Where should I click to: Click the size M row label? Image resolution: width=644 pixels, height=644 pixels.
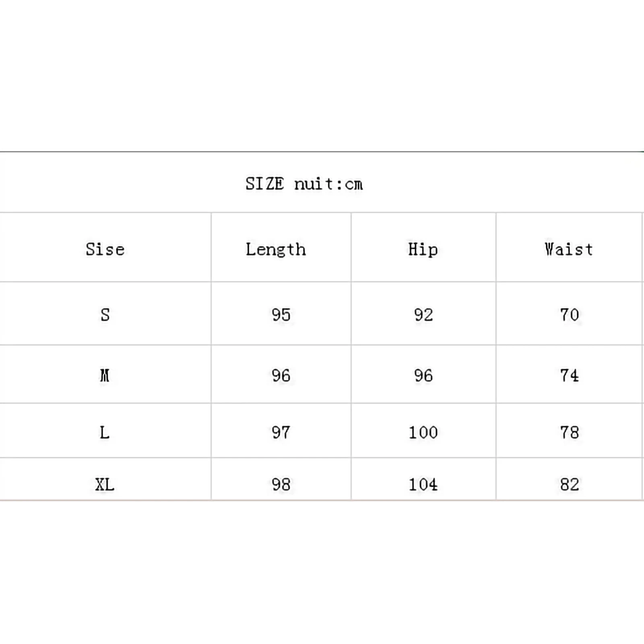(x=105, y=376)
